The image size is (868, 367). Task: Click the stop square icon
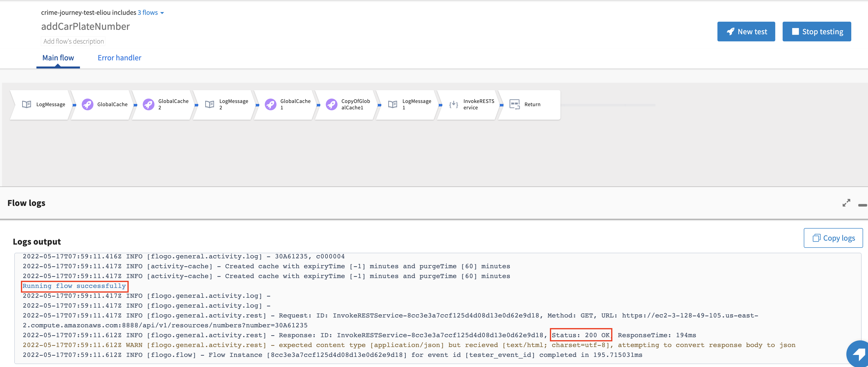click(795, 31)
